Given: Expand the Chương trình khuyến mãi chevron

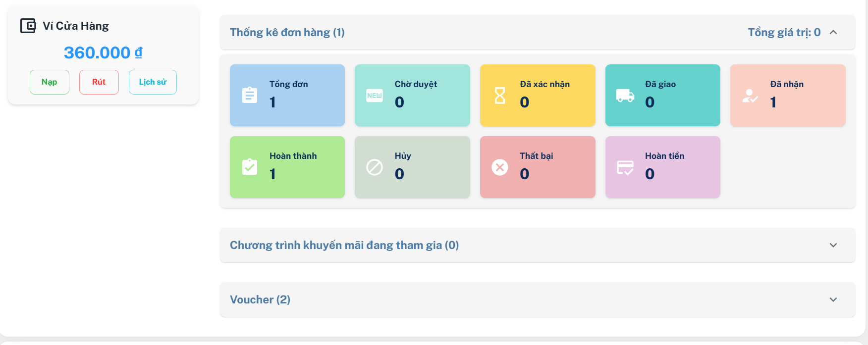Looking at the screenshot, I should click(833, 245).
